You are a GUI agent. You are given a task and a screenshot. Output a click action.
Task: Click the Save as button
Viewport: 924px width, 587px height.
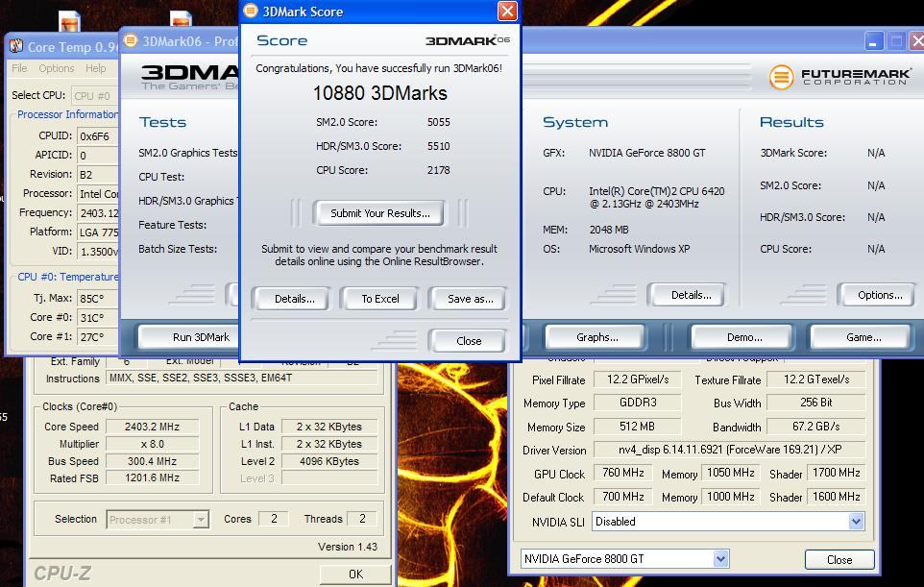470,299
